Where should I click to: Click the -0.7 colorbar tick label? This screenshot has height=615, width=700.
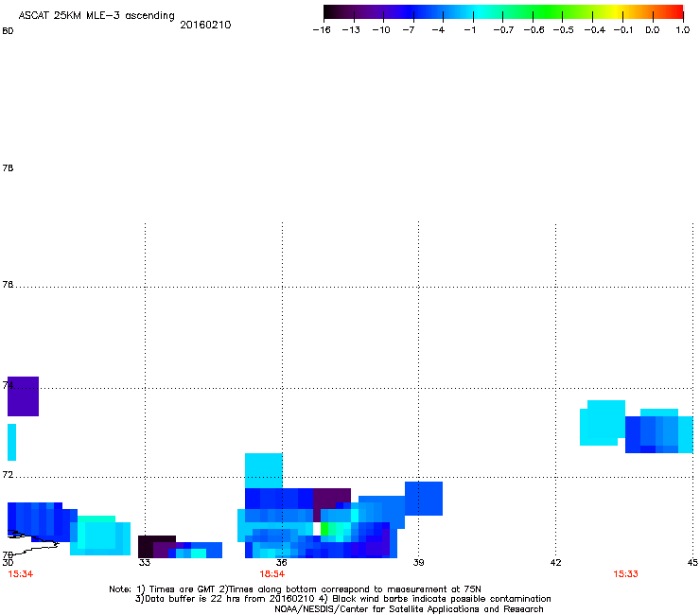[503, 30]
